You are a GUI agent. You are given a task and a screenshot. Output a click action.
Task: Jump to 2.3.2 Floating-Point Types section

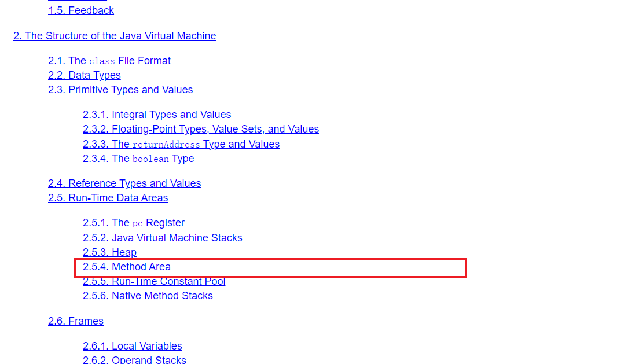tap(201, 129)
